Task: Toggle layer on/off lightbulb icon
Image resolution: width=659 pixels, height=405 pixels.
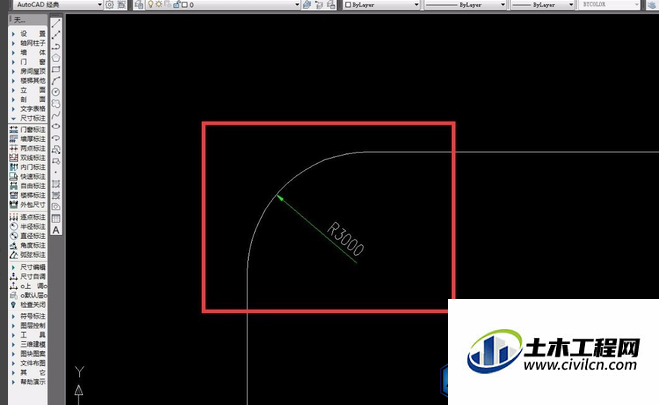Action: click(x=150, y=5)
